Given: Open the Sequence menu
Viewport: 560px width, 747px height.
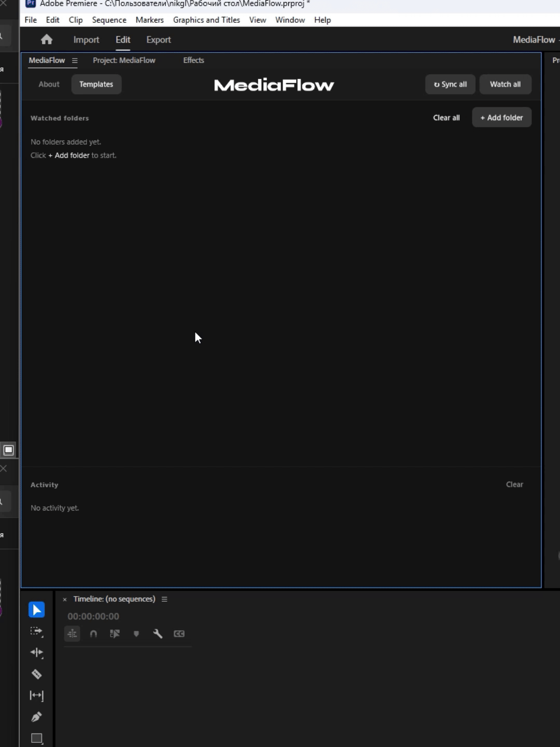Looking at the screenshot, I should tap(109, 20).
